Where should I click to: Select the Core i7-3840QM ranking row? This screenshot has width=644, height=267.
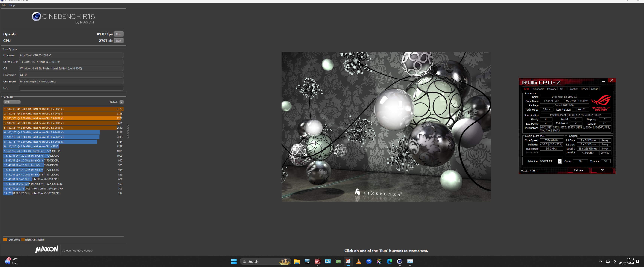[x=63, y=189]
